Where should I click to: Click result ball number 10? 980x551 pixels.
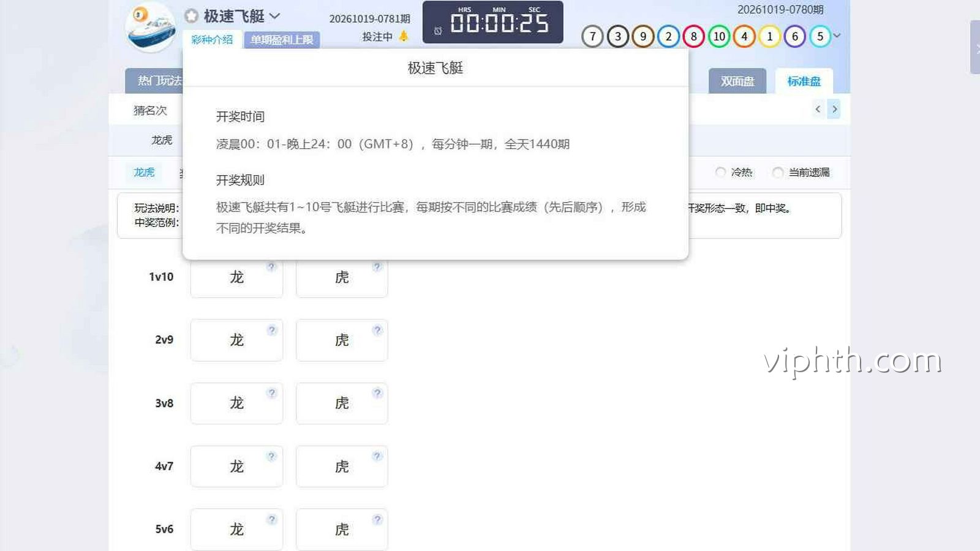[719, 36]
